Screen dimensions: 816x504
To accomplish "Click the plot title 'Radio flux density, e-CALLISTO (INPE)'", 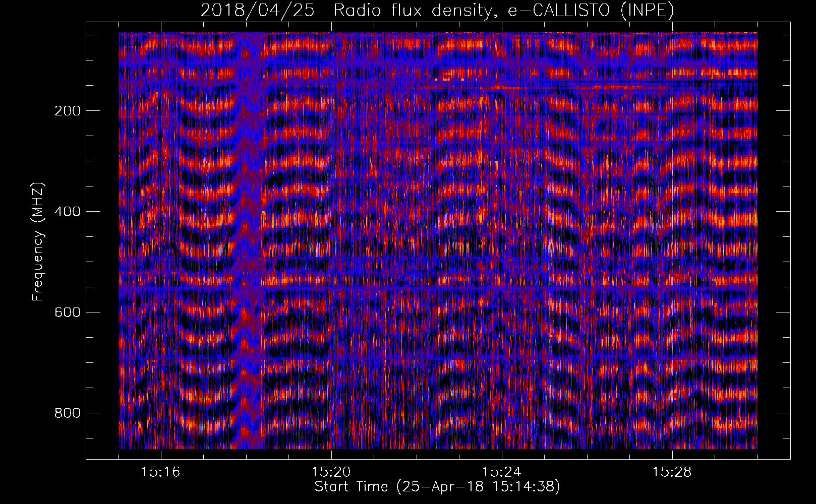I will click(x=504, y=10).
